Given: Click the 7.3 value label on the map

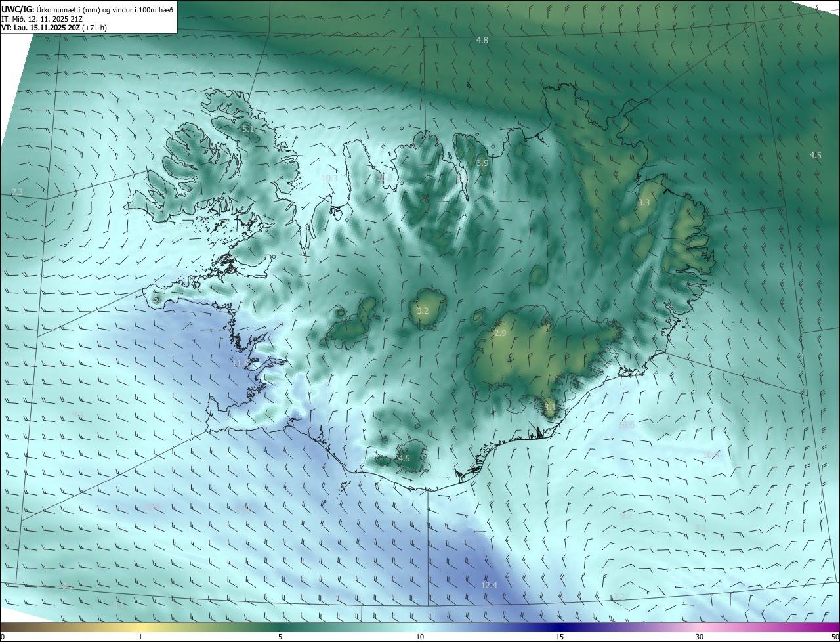Looking at the screenshot, I should coord(17,192).
